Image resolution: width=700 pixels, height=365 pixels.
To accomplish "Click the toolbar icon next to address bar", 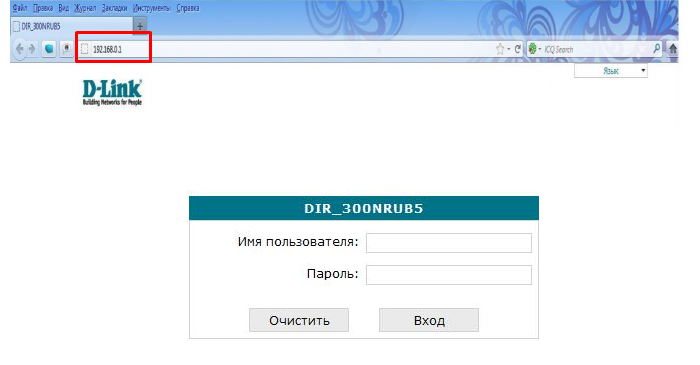I will (x=66, y=49).
